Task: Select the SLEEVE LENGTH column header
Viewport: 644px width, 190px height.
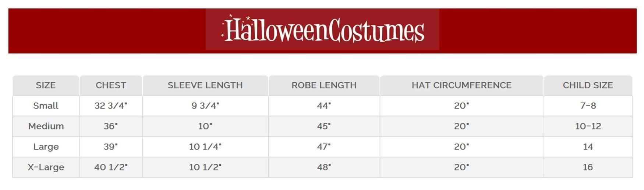Action: pyautogui.click(x=205, y=85)
